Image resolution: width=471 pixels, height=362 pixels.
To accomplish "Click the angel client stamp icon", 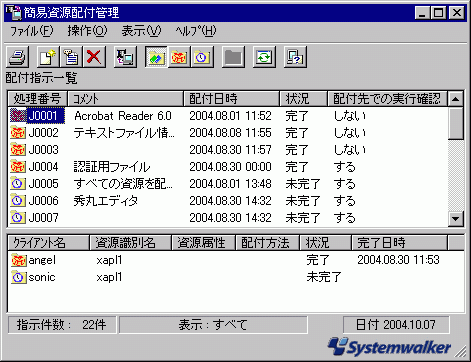I will coord(18,260).
